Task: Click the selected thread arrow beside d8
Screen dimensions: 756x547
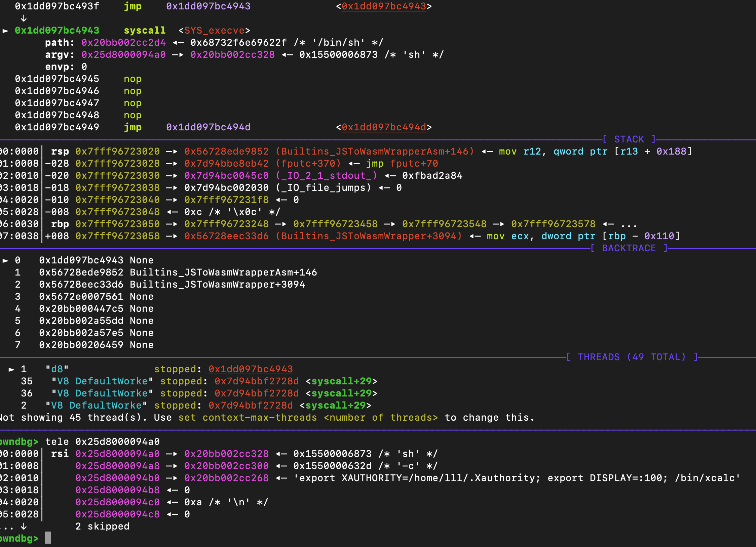Action: click(11, 369)
